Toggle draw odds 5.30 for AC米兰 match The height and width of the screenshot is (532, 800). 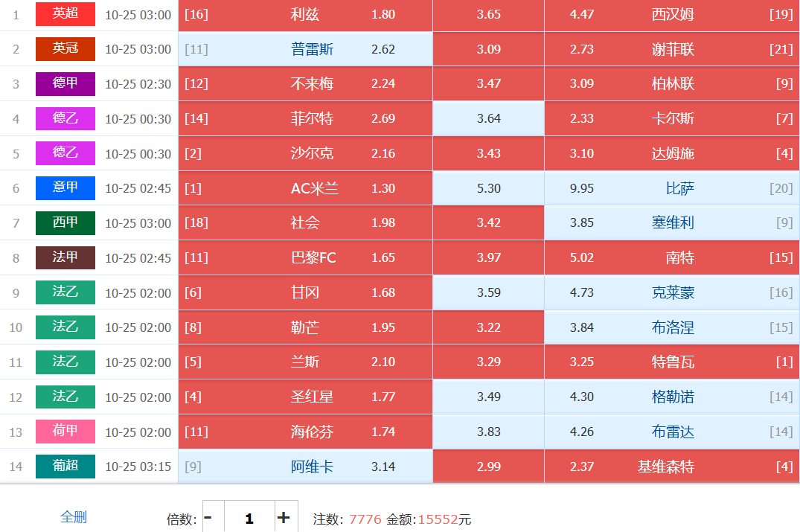[488, 188]
